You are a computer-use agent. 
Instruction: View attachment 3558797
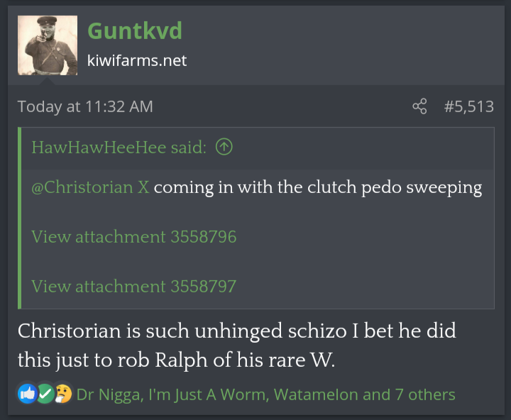pos(133,287)
